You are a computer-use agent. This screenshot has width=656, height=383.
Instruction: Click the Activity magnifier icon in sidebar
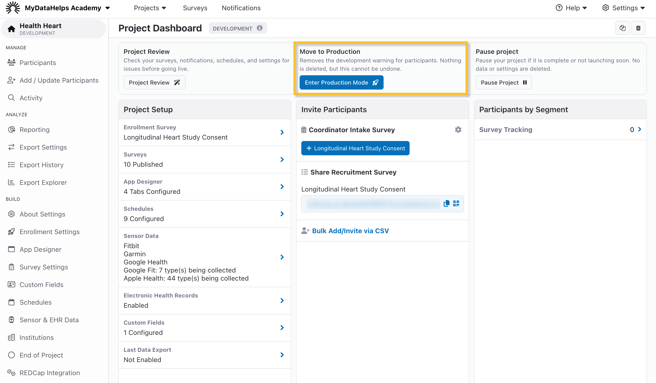(11, 98)
